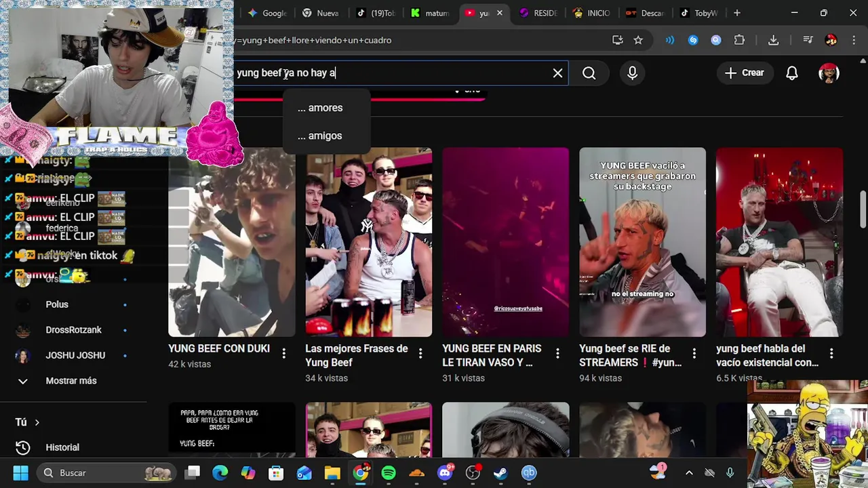868x488 pixels.
Task: Open the Crear menu
Action: (744, 73)
